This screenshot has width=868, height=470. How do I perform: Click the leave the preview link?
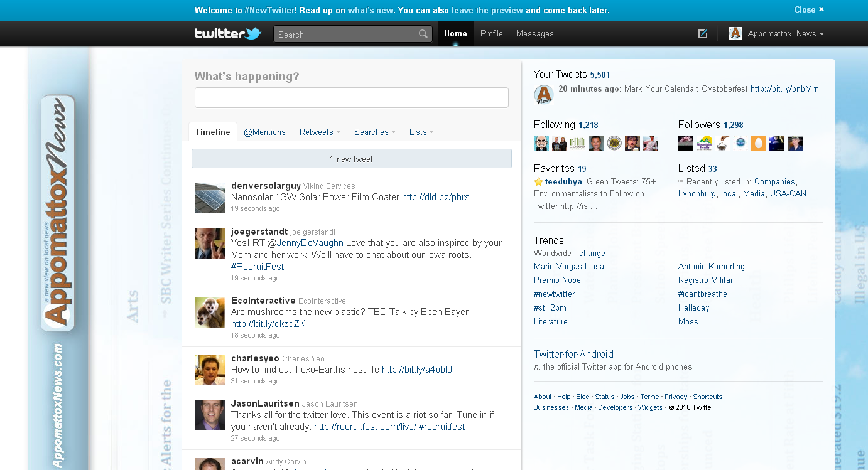coord(487,10)
